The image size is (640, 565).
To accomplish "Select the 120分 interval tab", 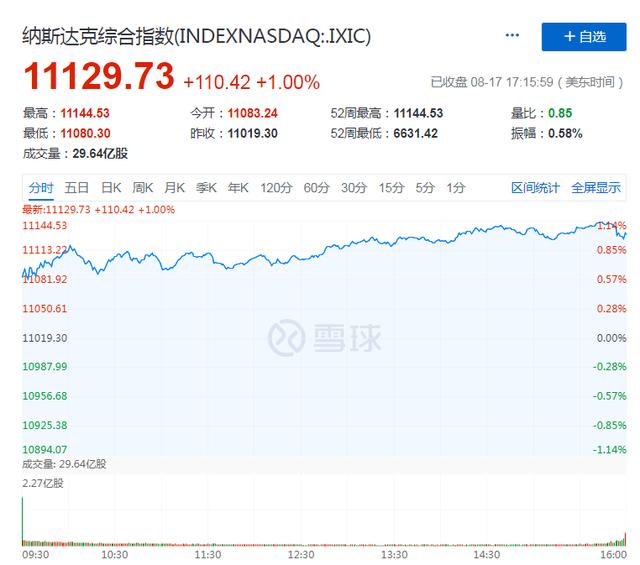I will [276, 188].
